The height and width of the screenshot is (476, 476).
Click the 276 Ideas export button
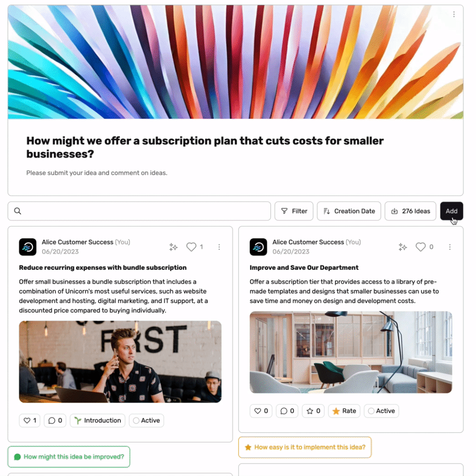coord(410,211)
